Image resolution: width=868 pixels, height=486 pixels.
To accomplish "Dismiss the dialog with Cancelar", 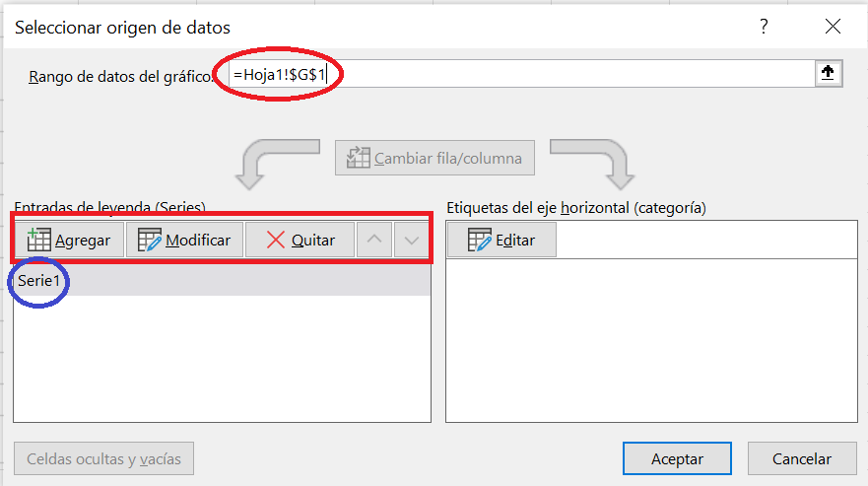I will [x=801, y=458].
